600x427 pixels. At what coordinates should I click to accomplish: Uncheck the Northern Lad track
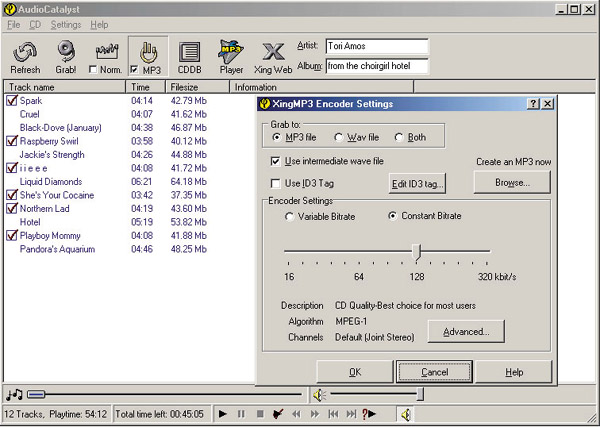point(12,209)
